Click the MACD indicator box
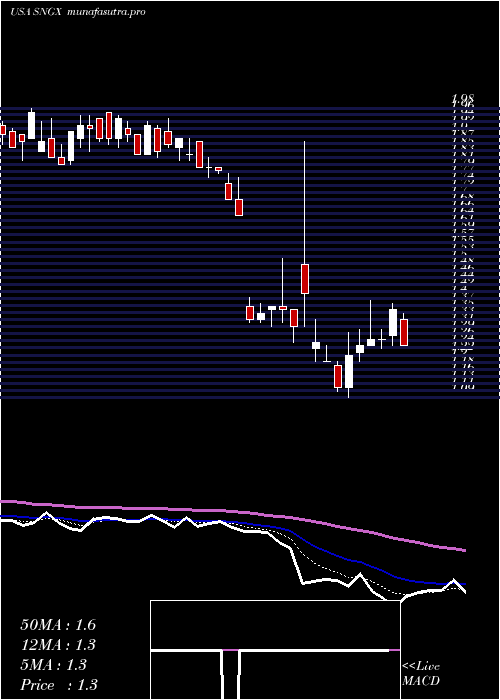The width and height of the screenshot is (500, 700). [275, 650]
